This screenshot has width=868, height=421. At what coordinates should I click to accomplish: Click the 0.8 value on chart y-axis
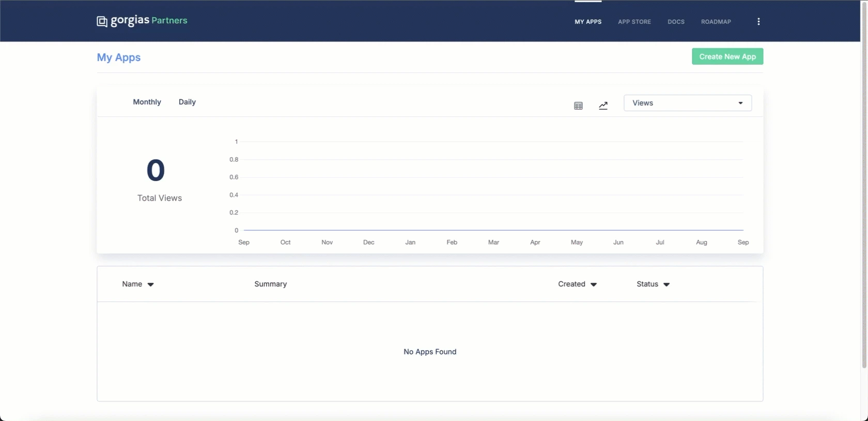(234, 159)
